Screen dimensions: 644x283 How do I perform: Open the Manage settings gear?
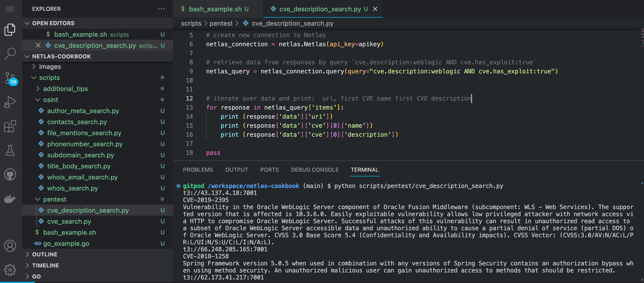click(10, 270)
